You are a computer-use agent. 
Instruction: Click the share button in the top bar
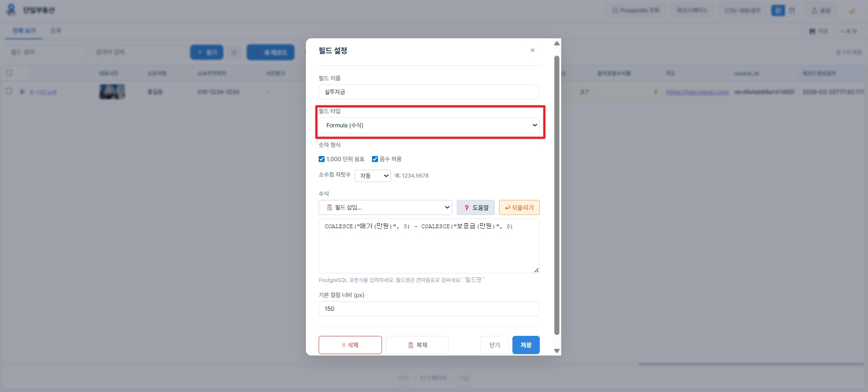click(821, 10)
